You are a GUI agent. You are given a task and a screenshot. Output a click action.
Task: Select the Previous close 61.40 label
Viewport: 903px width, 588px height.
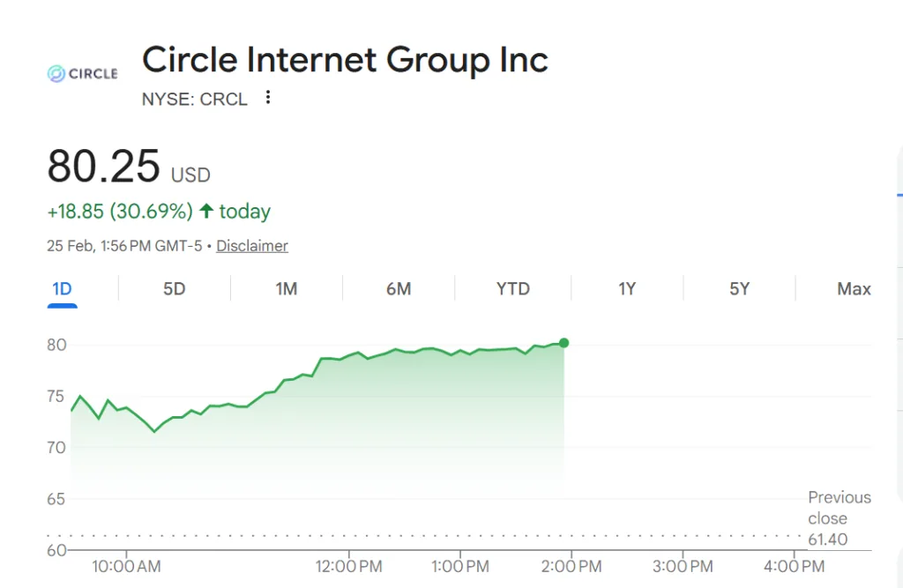[x=839, y=518]
